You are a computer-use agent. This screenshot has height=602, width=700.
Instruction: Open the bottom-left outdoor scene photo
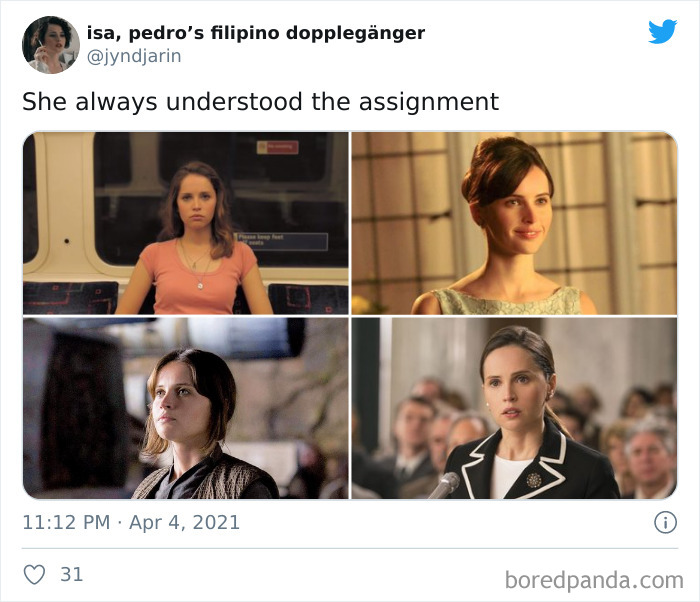[186, 408]
